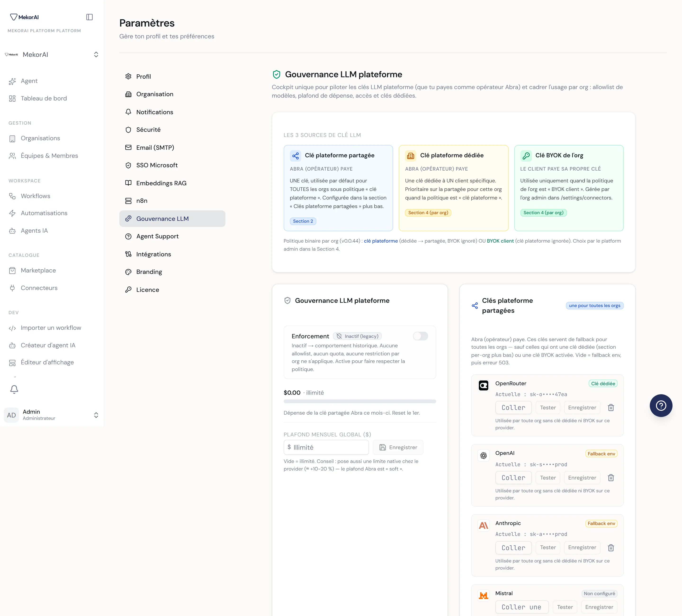Test the Mistral key

click(x=565, y=607)
